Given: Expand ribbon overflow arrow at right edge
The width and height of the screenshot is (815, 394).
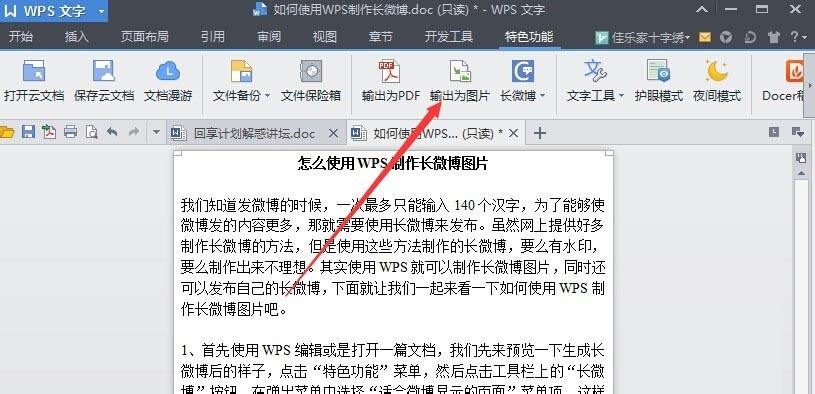Looking at the screenshot, I should (810, 84).
